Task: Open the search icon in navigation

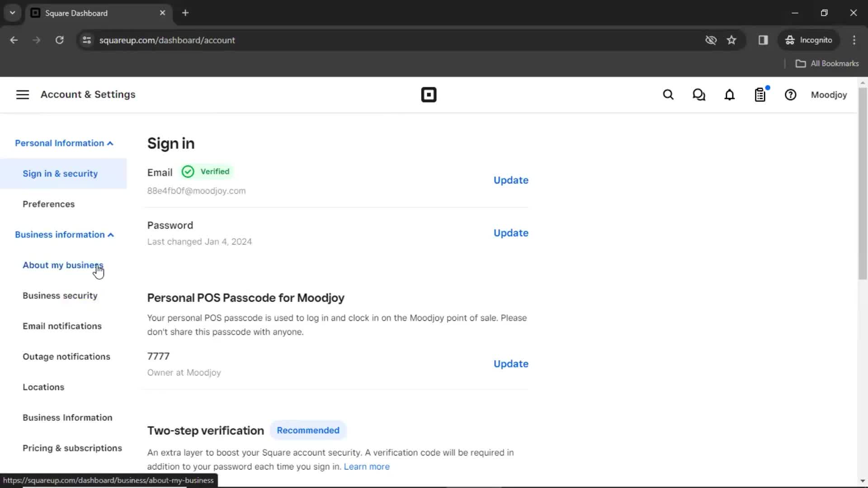Action: point(668,95)
